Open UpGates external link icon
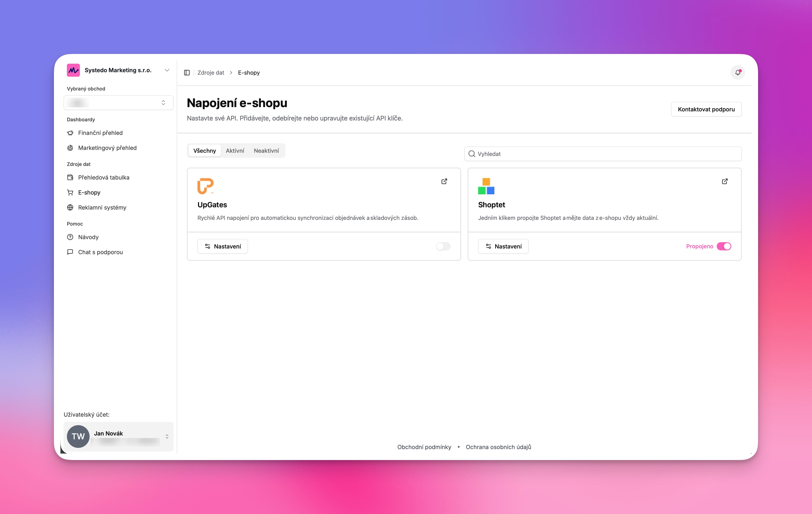Viewport: 812px width, 514px height. pyautogui.click(x=444, y=182)
